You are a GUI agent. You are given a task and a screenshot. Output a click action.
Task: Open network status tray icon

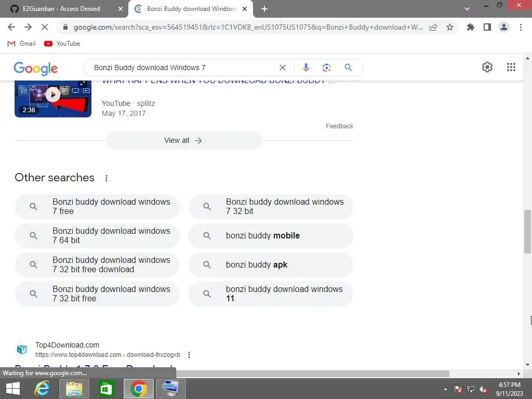click(471, 389)
